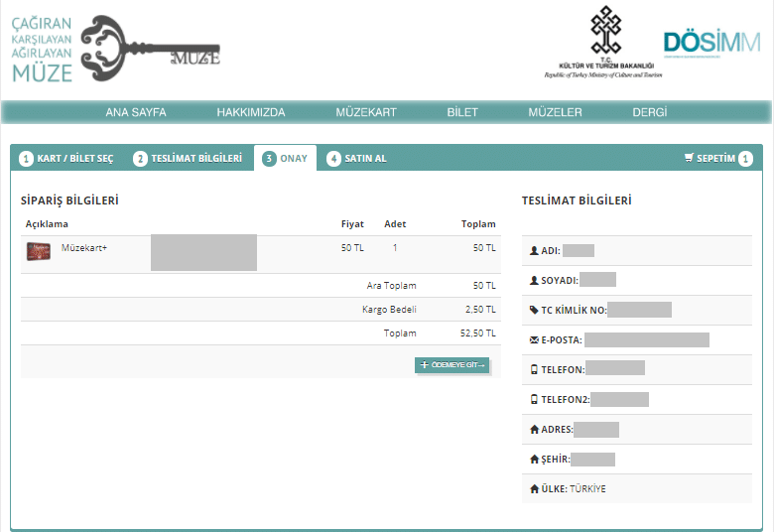Click the 2,50 TL shipping amount
774x532 pixels.
pos(480,310)
